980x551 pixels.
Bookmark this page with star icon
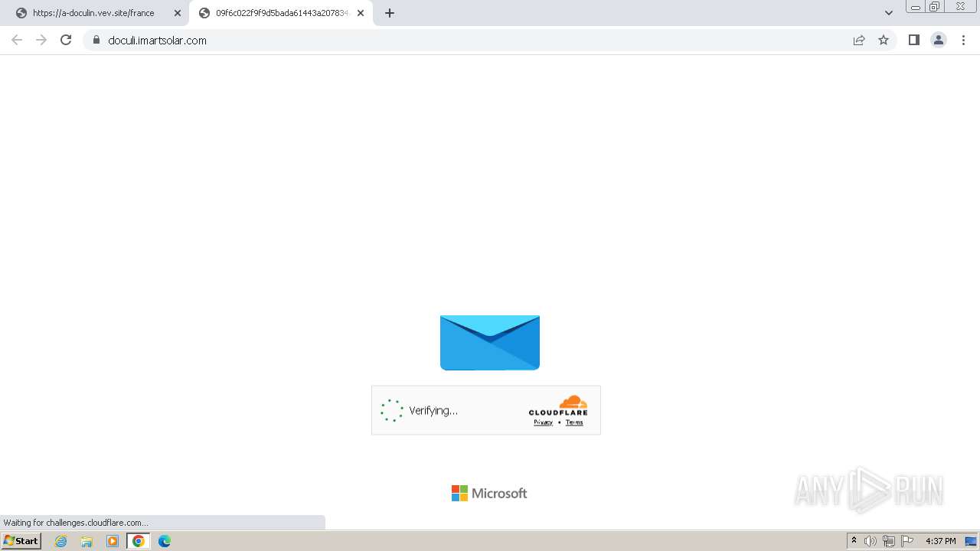pos(884,40)
